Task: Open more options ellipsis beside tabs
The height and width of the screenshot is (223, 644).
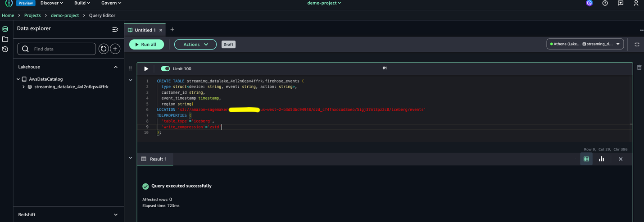Action: (642, 30)
